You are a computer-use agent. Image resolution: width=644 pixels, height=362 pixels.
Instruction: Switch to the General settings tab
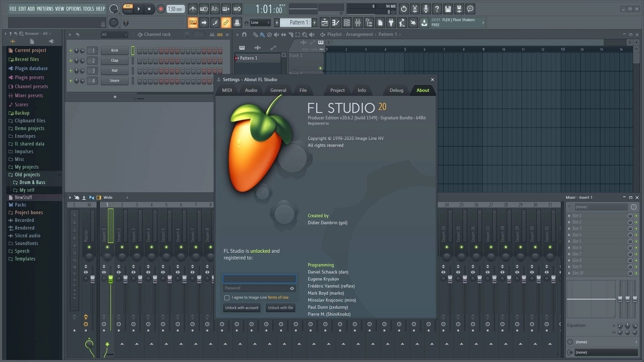(278, 90)
